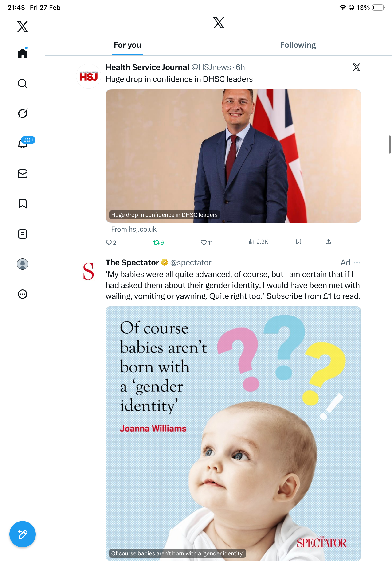Open the Home feed icon
The height and width of the screenshot is (561, 392).
pyautogui.click(x=23, y=53)
